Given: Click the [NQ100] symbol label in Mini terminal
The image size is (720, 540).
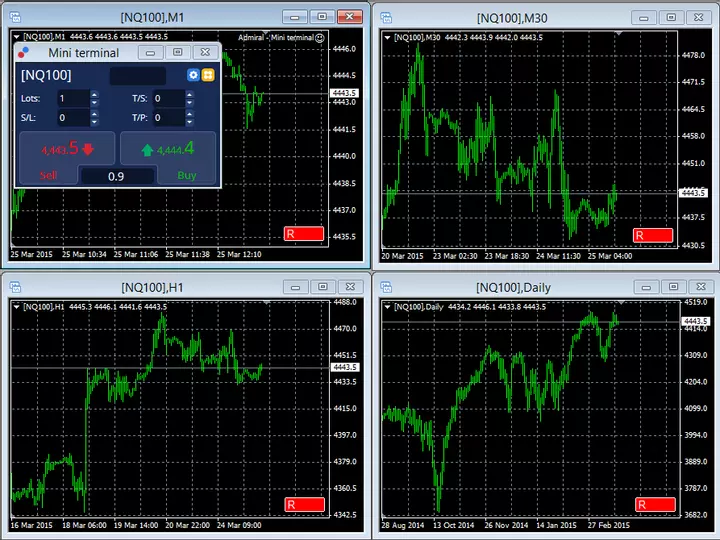Looking at the screenshot, I should [x=46, y=75].
